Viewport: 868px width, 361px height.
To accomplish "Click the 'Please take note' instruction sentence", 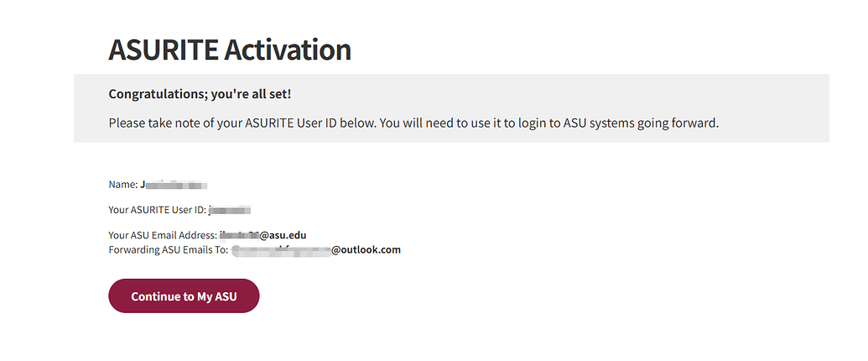I will (x=413, y=123).
